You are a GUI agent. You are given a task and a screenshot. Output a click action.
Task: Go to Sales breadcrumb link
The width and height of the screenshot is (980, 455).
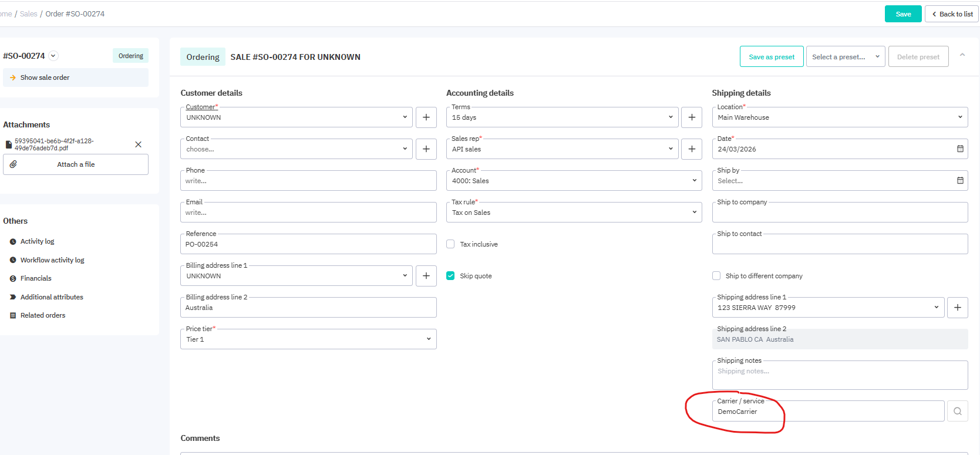(x=28, y=14)
